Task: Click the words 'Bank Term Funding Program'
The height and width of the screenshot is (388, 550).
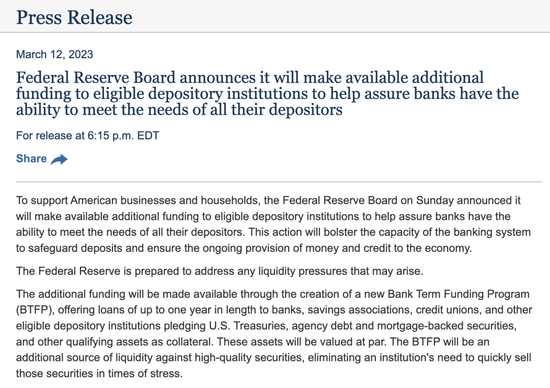Action: coord(458,294)
